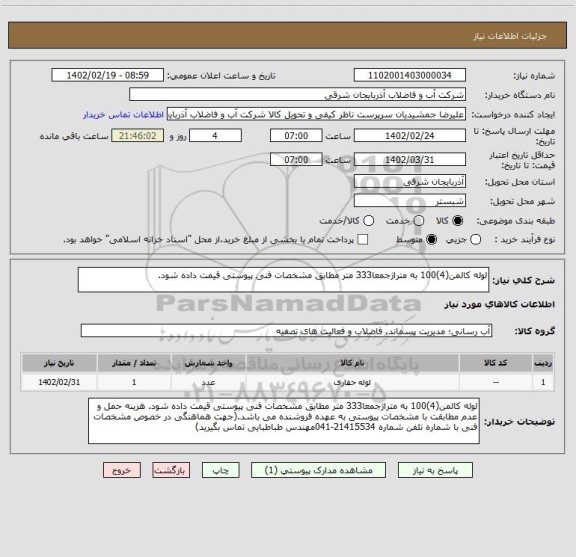Click the نام کالا column header
Screen dimensions: 576x557
pos(352,363)
